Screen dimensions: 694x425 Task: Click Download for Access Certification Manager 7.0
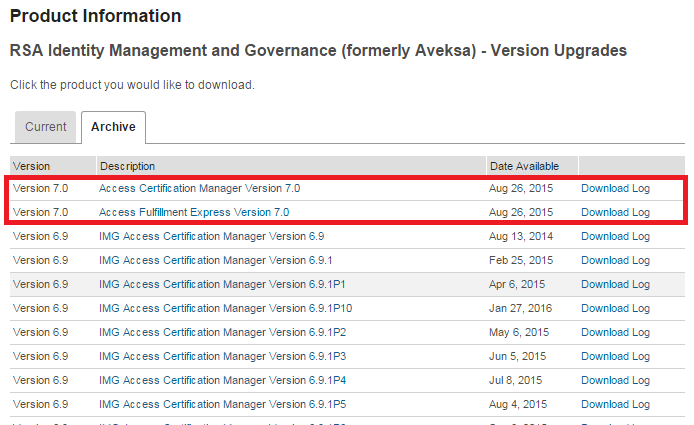(605, 188)
